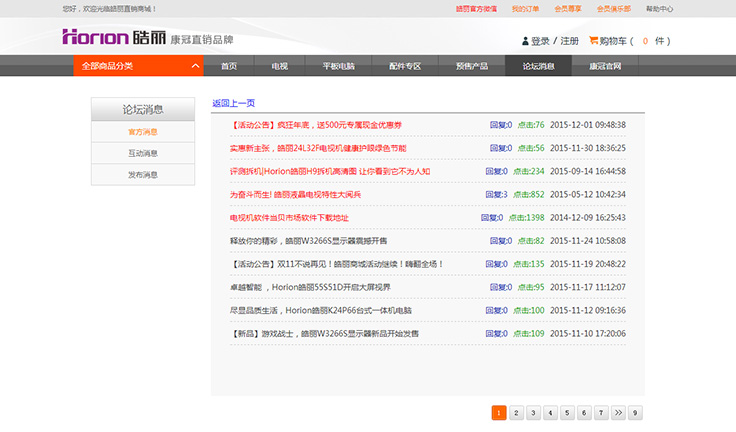736x432 pixels.
Task: Select 发布消息 in the sidebar
Action: pos(143,175)
